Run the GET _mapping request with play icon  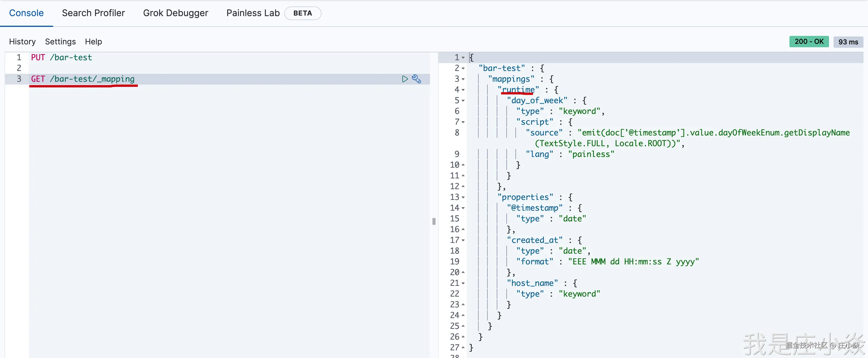[405, 79]
